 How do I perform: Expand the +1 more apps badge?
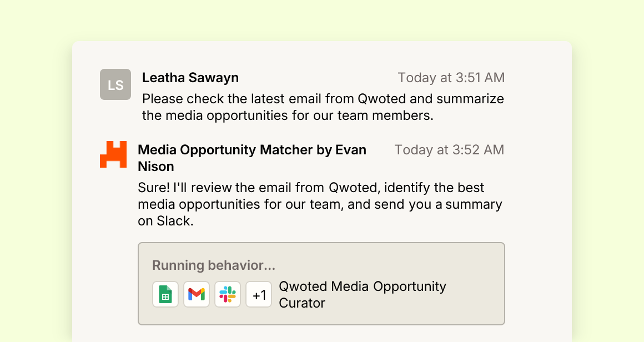tap(259, 294)
